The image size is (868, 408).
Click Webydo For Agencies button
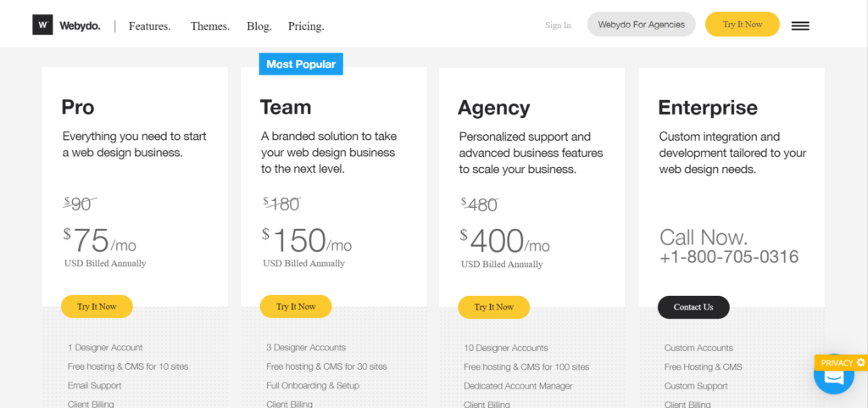tap(641, 25)
